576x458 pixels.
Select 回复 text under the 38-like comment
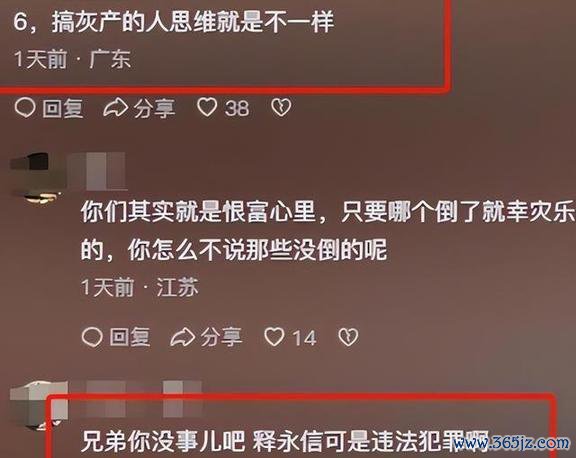[63, 109]
